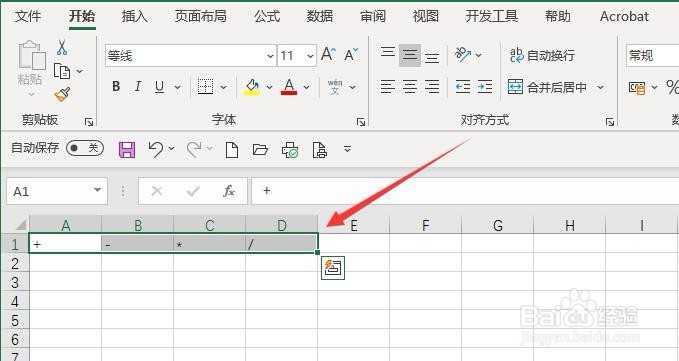Switch to the 开发工具 tab
The height and width of the screenshot is (361, 679).
(x=491, y=16)
